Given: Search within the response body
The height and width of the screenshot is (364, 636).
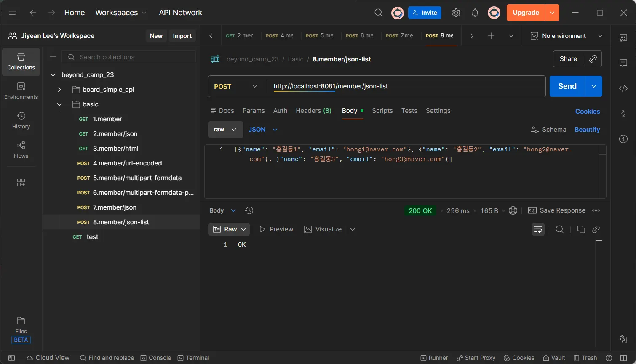Looking at the screenshot, I should 560,229.
